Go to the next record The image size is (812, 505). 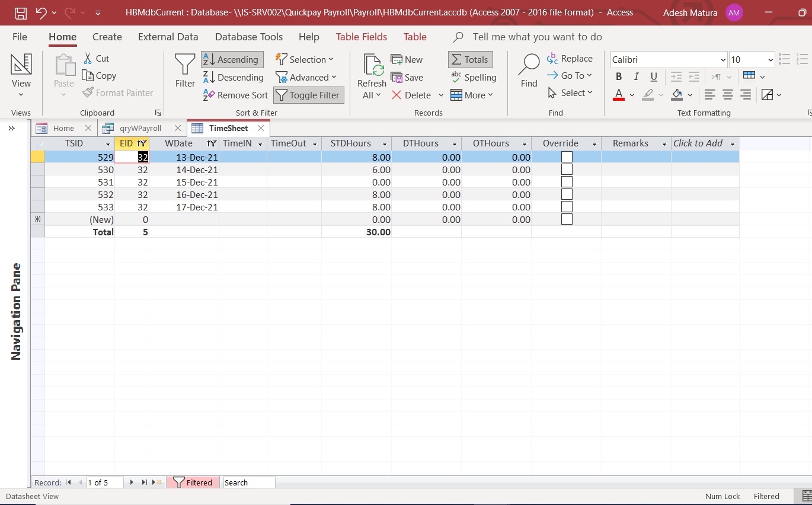(132, 482)
